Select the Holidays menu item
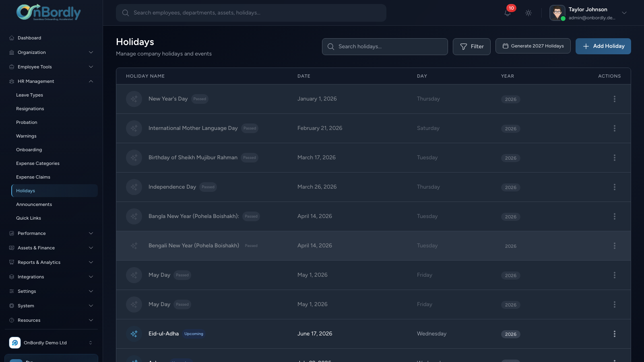This screenshot has height=362, width=644. [x=54, y=191]
